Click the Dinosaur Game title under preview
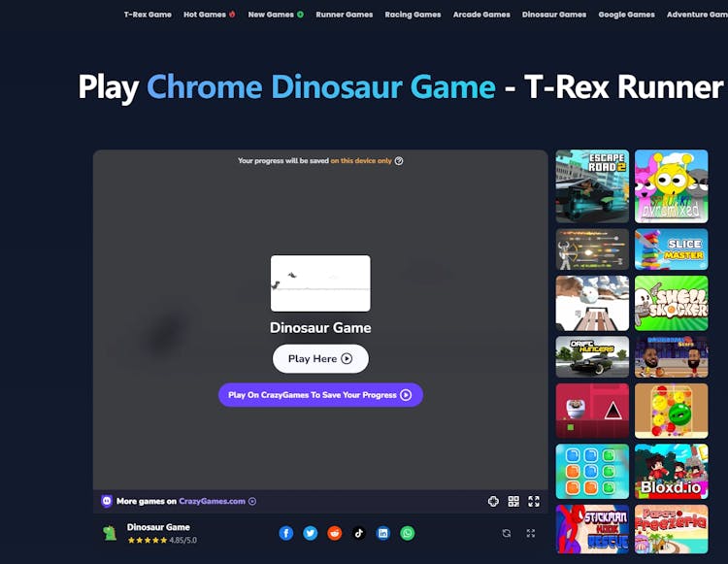This screenshot has width=728, height=564. (x=320, y=328)
